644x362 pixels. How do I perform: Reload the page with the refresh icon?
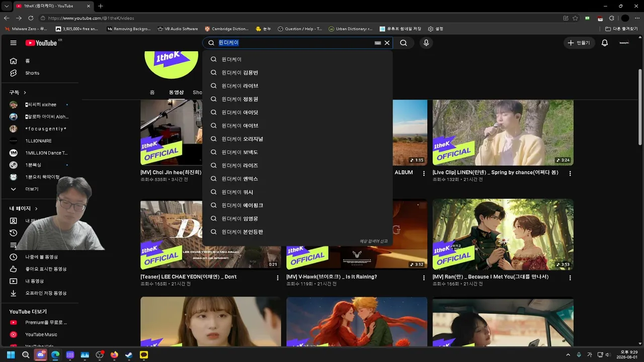[x=30, y=18]
